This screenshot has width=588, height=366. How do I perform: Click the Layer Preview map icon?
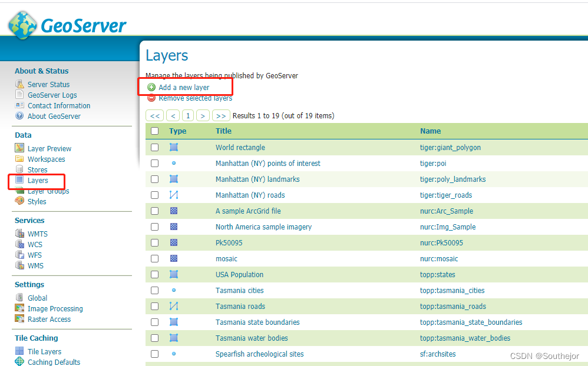[19, 148]
